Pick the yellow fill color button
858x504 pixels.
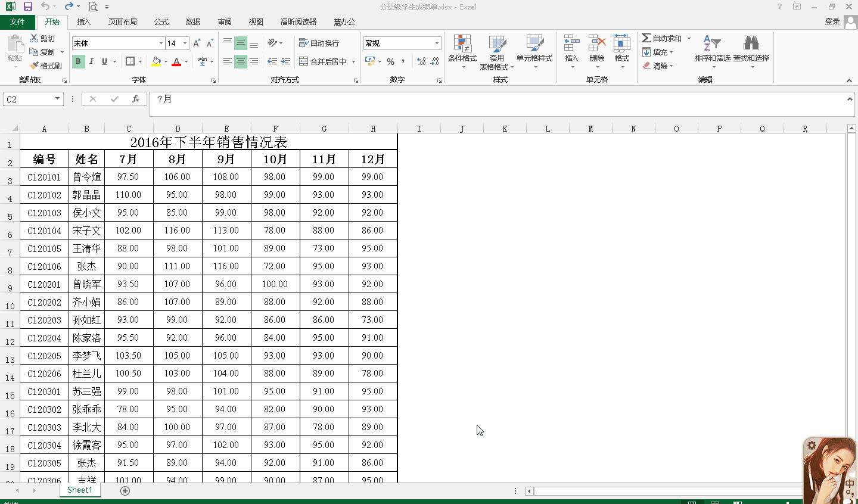coord(156,61)
